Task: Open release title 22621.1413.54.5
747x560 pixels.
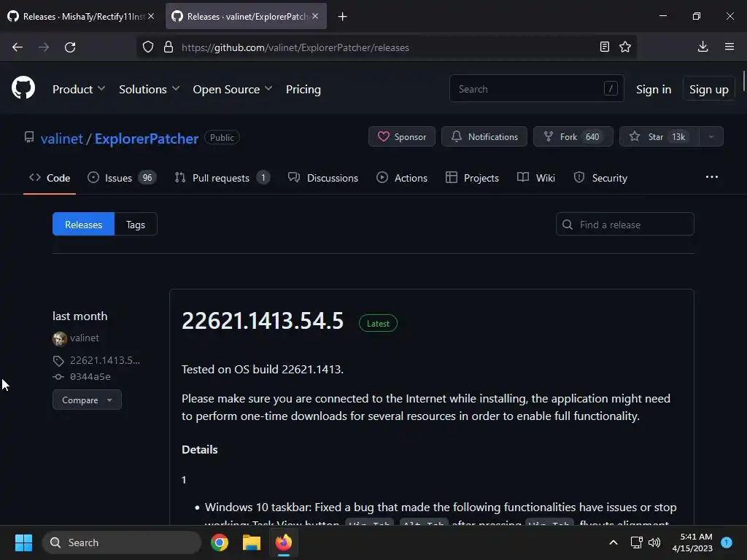Action: pyautogui.click(x=263, y=321)
